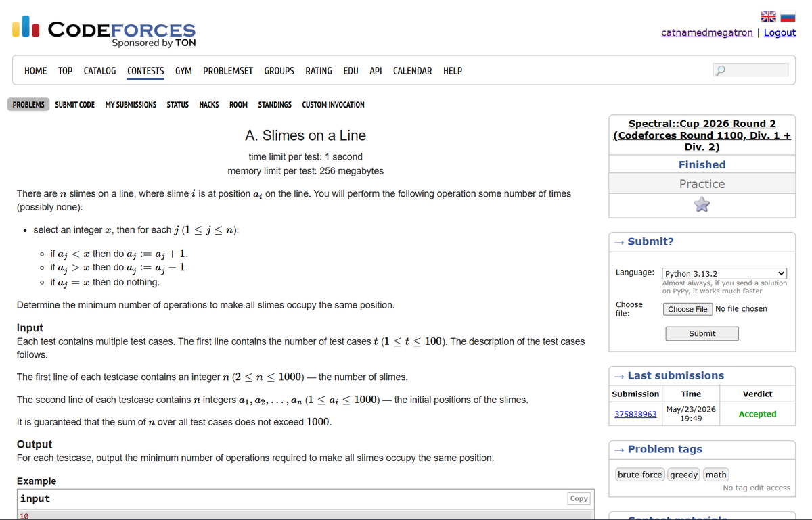Click the Verdict column header
The image size is (812, 520).
coord(757,394)
